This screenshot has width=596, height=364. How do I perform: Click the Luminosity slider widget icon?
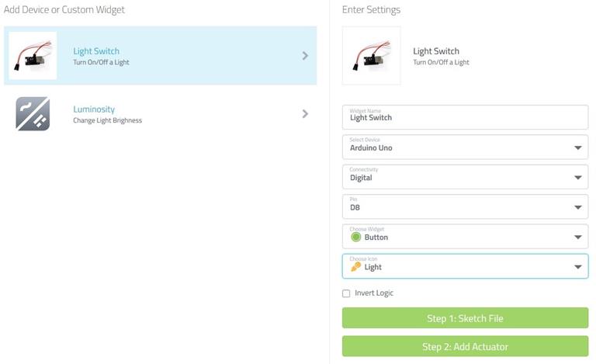33,113
